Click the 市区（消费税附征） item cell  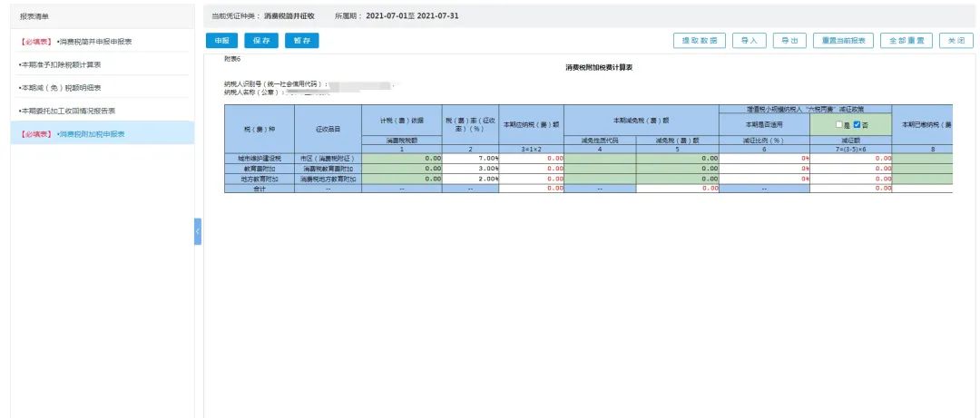(x=328, y=159)
